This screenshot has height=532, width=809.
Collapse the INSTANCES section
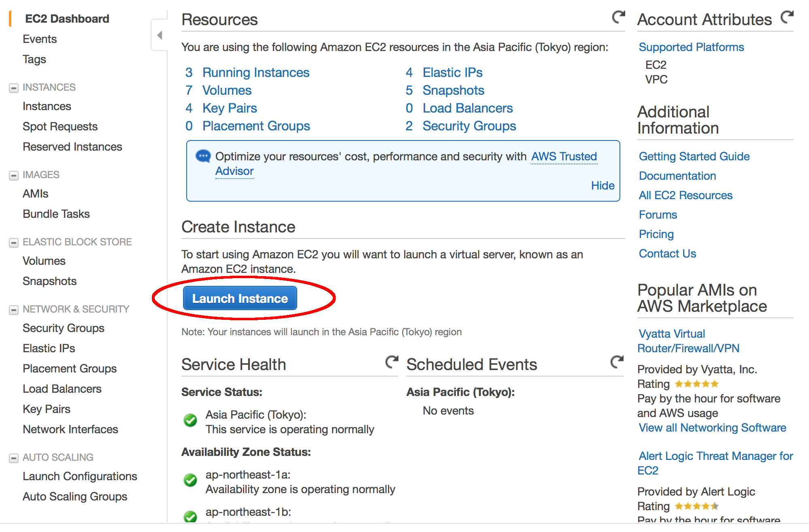[x=14, y=88]
